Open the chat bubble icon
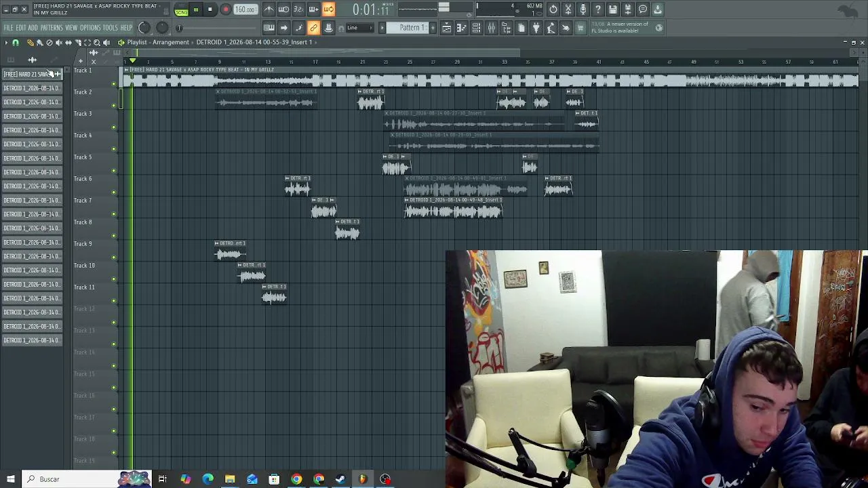Screen dimensions: 868x488 [x=643, y=9]
